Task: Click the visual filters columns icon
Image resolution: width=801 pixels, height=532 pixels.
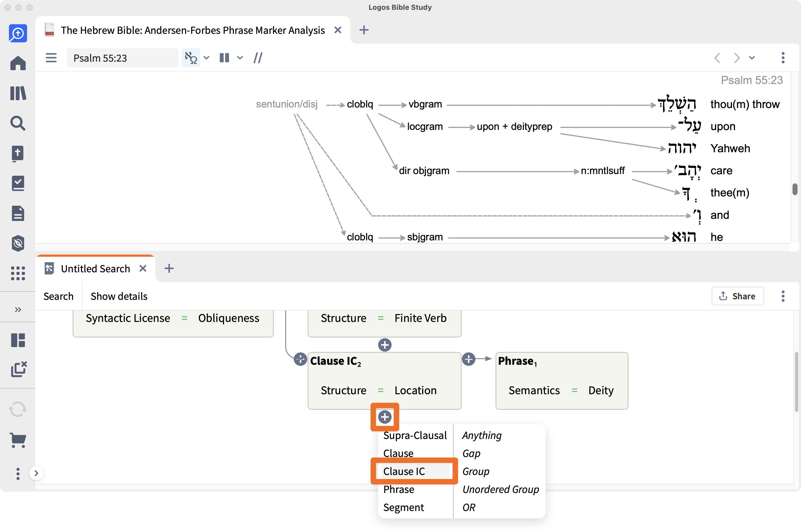Action: (224, 58)
